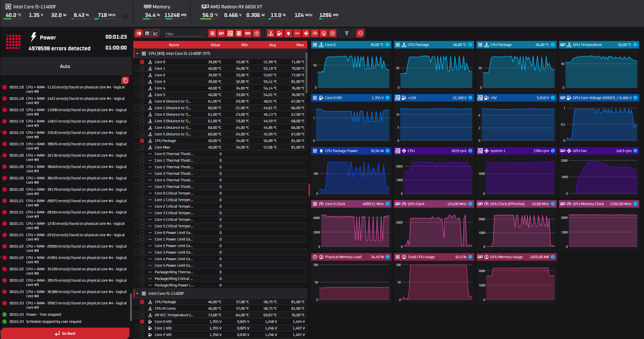Check the Core 1 VID row checkbox
Screen dimensions: 644x339
coord(142,328)
